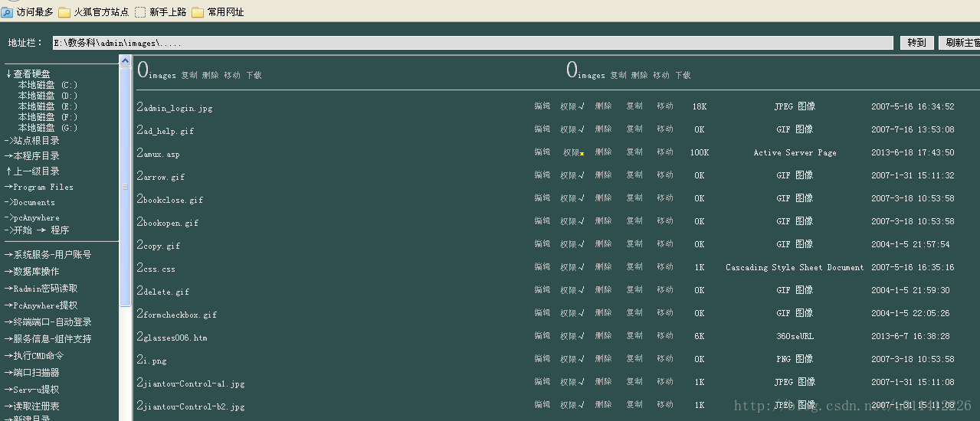
Task: Open file admin_login.jpg
Action: pos(178,108)
